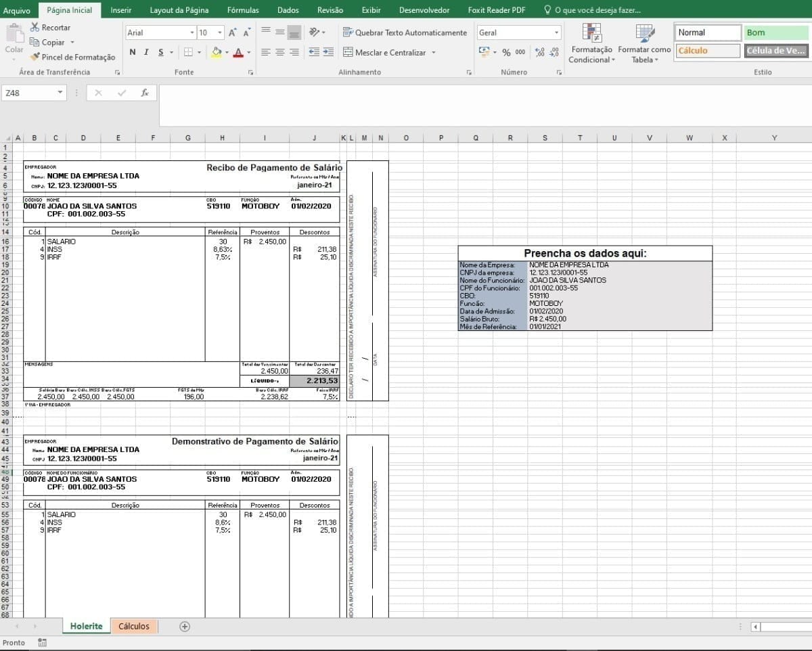Toggle bold N formatting
Image resolution: width=812 pixels, height=651 pixels.
tap(132, 52)
